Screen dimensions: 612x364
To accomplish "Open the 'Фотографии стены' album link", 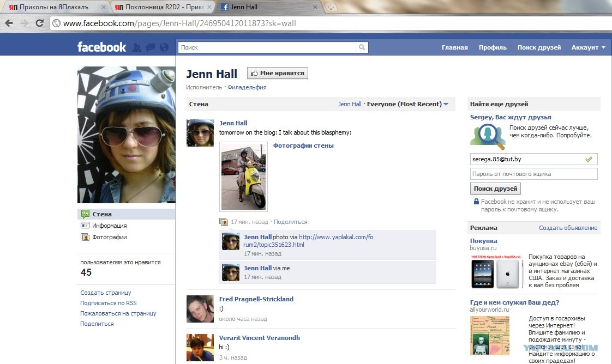I will tap(303, 145).
